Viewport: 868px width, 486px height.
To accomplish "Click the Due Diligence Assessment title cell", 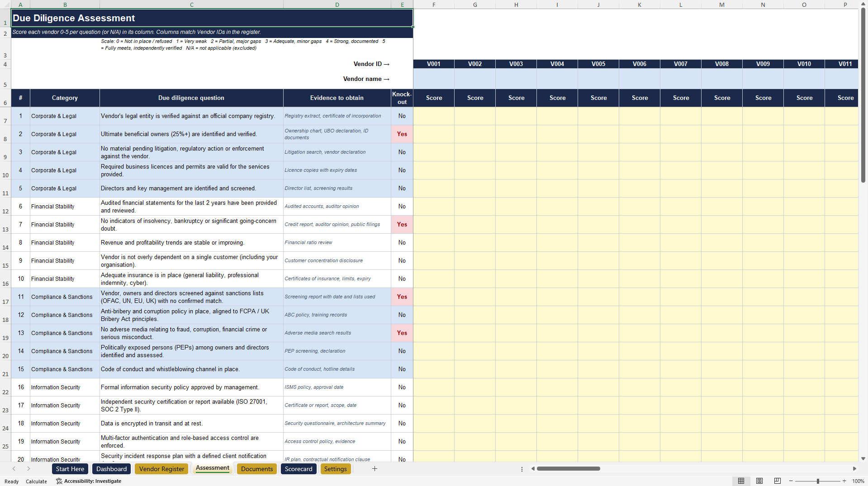I will point(212,18).
